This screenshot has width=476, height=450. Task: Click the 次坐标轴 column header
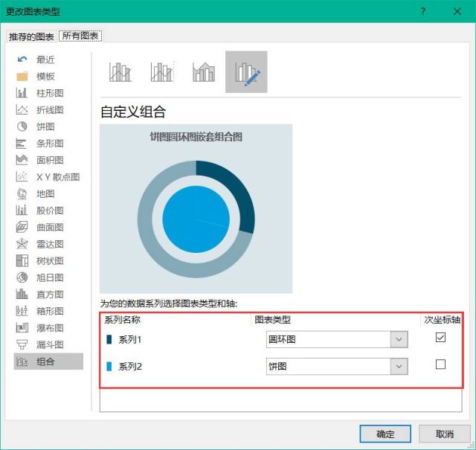click(x=443, y=320)
